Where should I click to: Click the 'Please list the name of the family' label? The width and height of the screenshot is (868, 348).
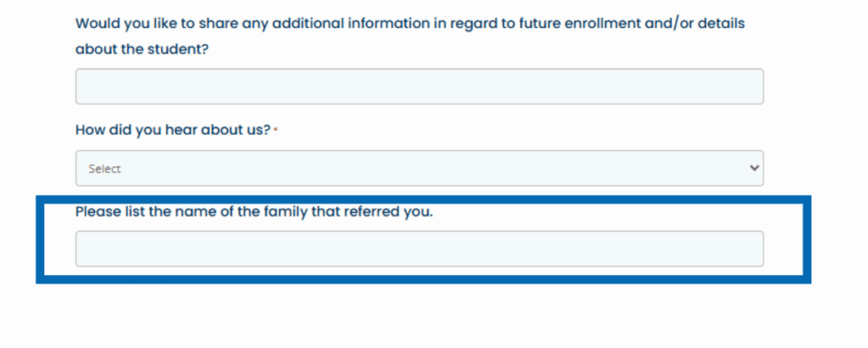[253, 211]
